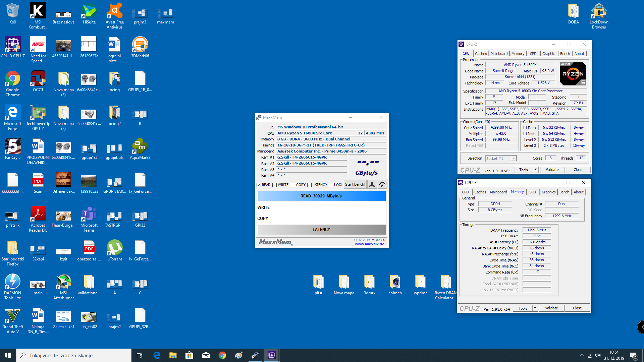This screenshot has width=644, height=362.
Task: Launch 3DMark06 from the desktop
Action: [x=140, y=47]
